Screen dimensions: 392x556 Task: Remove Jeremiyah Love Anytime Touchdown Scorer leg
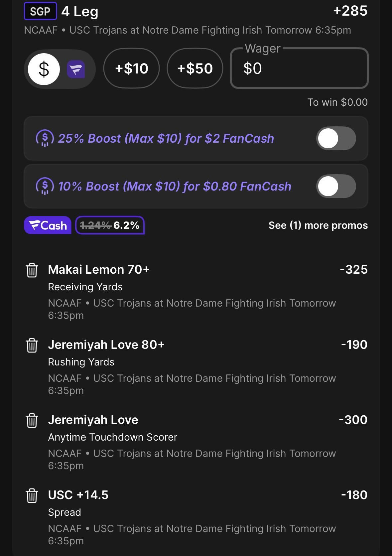pyautogui.click(x=32, y=420)
